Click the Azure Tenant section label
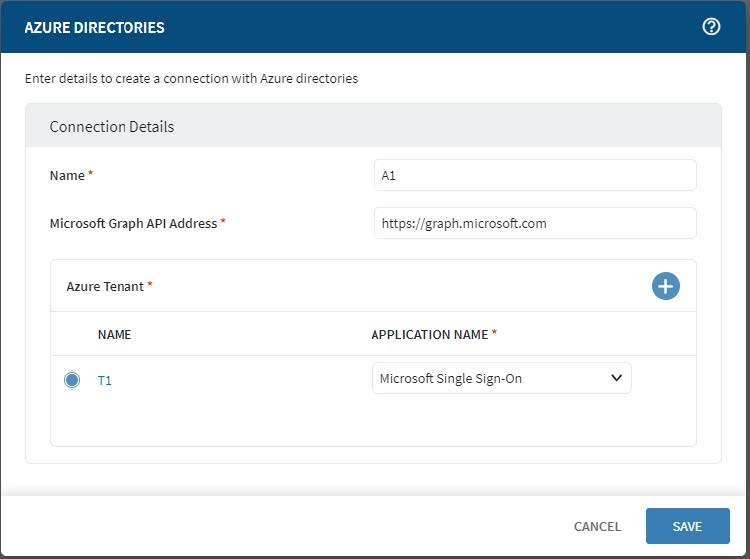The image size is (750, 559). (x=106, y=286)
